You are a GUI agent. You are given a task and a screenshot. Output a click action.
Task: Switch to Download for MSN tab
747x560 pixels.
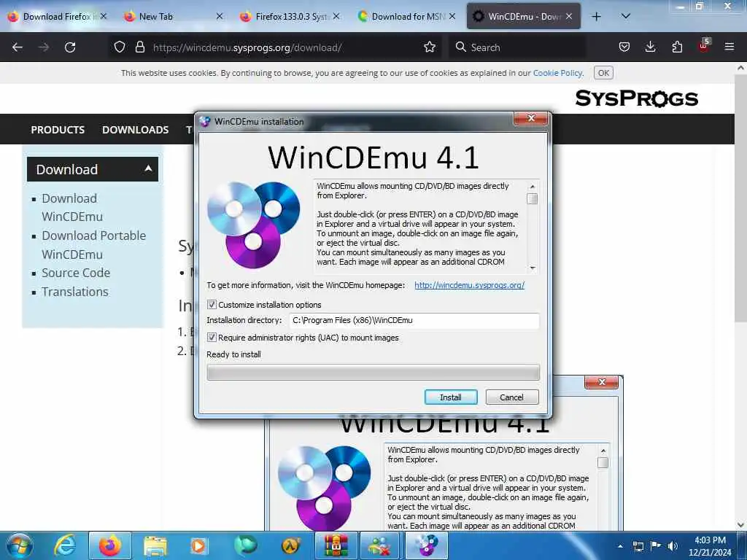pyautogui.click(x=406, y=17)
